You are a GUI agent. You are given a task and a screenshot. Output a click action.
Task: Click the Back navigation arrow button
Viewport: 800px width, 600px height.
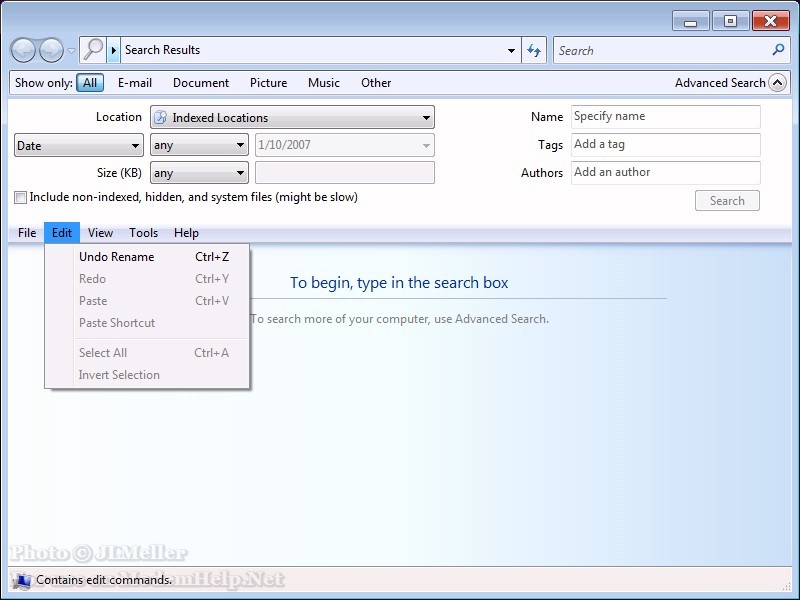[24, 50]
